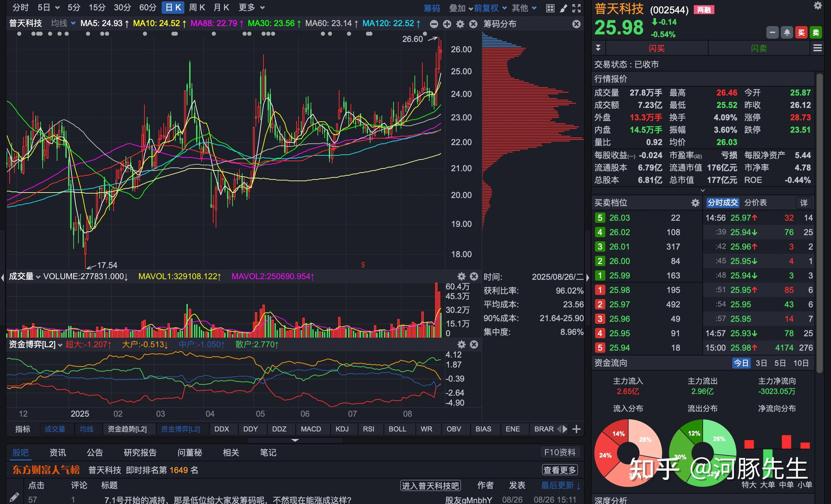Switch from 分时成交 to 分价表 view

755,202
